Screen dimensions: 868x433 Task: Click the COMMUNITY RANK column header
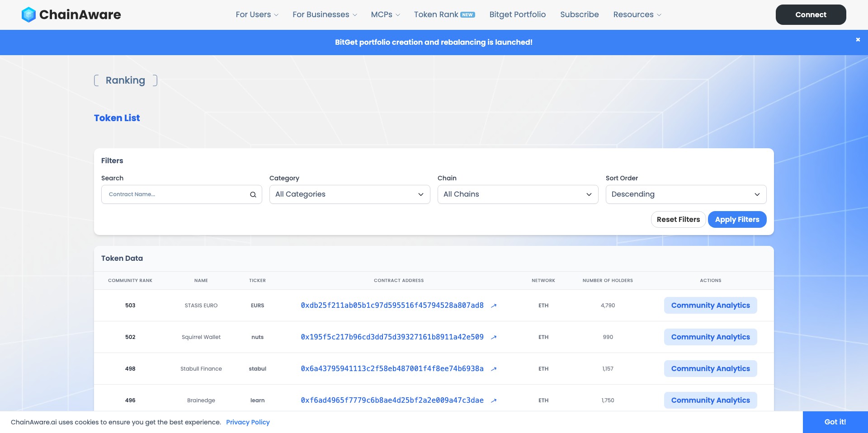click(x=130, y=281)
